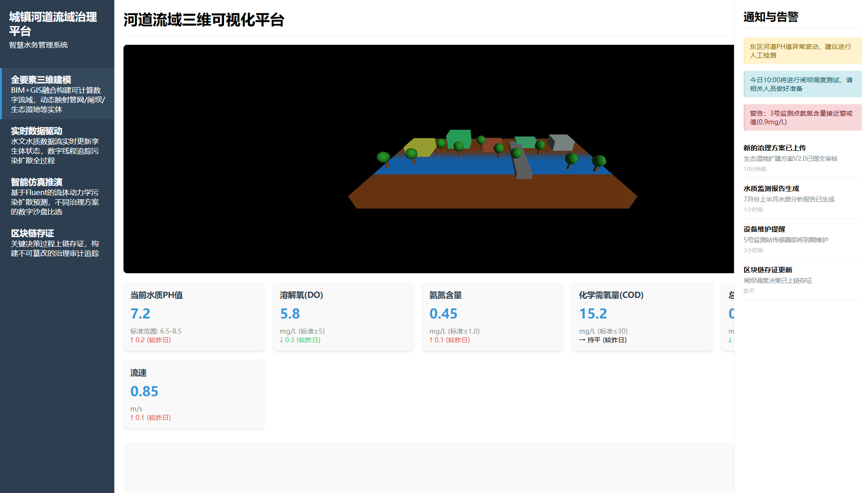
Task: Click the 化学需氧量(COD) metric card
Action: coord(642,317)
